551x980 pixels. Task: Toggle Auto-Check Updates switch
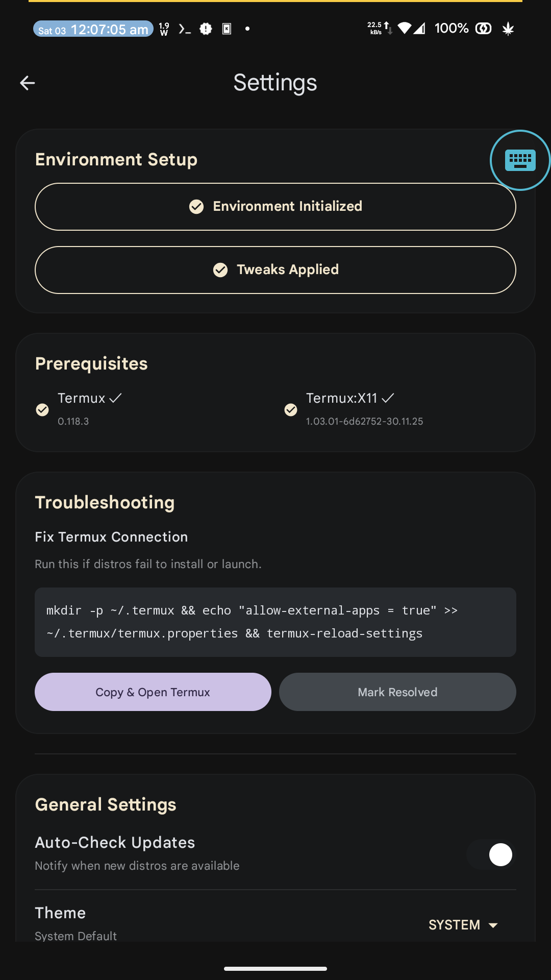click(491, 854)
